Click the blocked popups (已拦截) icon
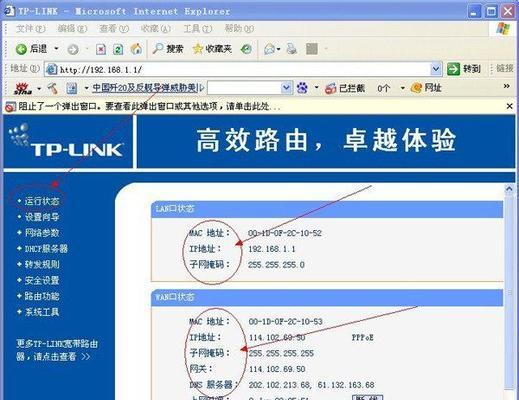Viewport: 519px width, 400px height. pos(330,88)
